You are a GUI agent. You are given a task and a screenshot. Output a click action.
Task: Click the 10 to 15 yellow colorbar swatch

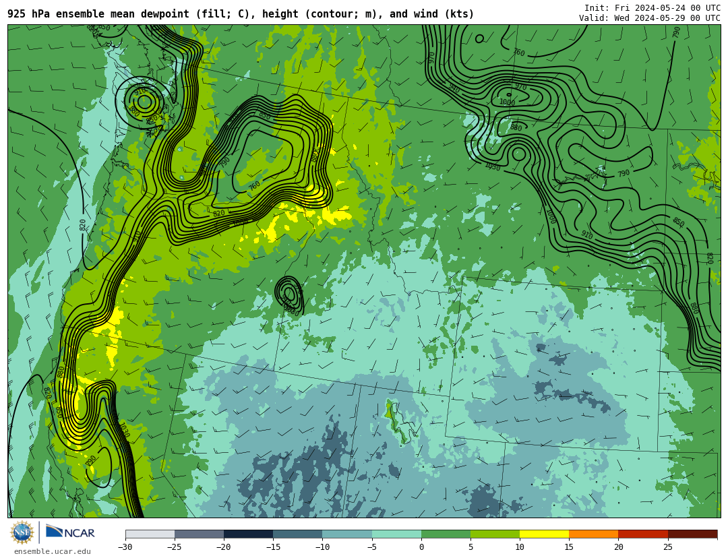click(x=544, y=534)
